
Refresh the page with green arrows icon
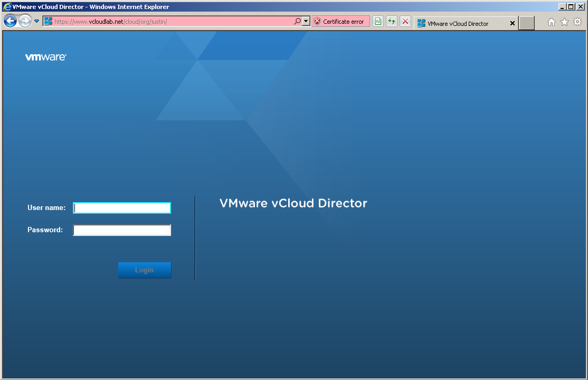coord(392,22)
